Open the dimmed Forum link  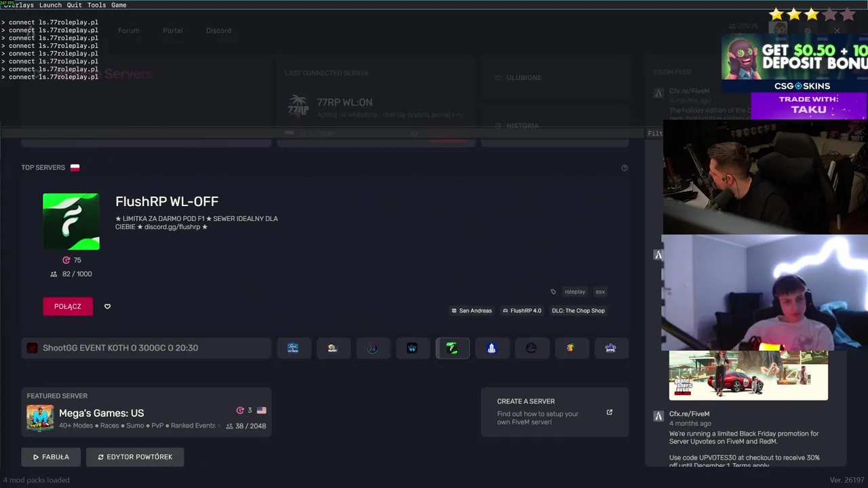coord(128,30)
